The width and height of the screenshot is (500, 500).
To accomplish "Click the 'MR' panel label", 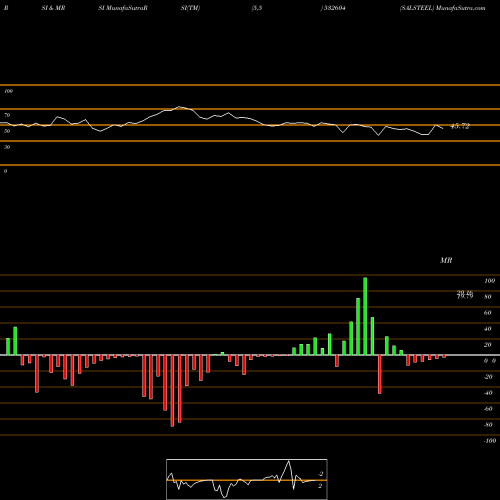I will click(446, 260).
